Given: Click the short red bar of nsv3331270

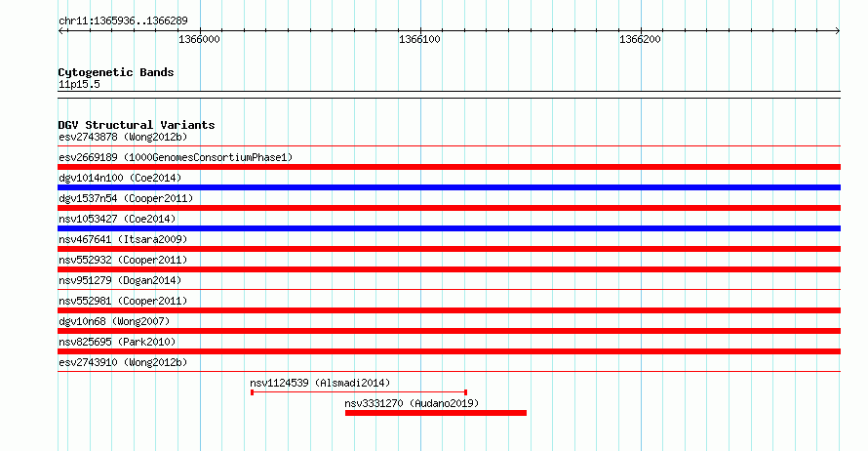Looking at the screenshot, I should tap(436, 413).
